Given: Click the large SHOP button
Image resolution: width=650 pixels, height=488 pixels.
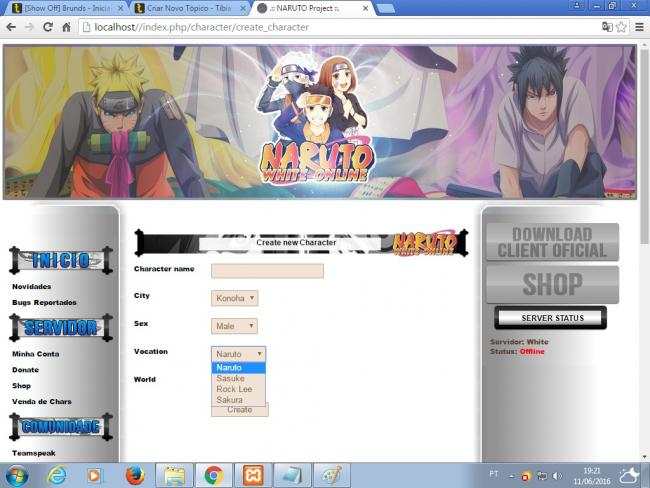Looking at the screenshot, I should pyautogui.click(x=552, y=284).
